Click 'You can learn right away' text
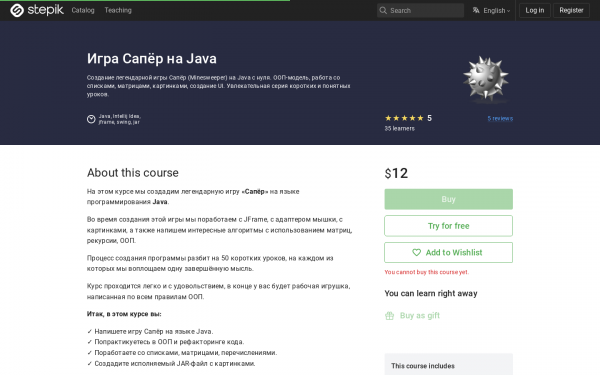The image size is (600, 375). point(431,293)
